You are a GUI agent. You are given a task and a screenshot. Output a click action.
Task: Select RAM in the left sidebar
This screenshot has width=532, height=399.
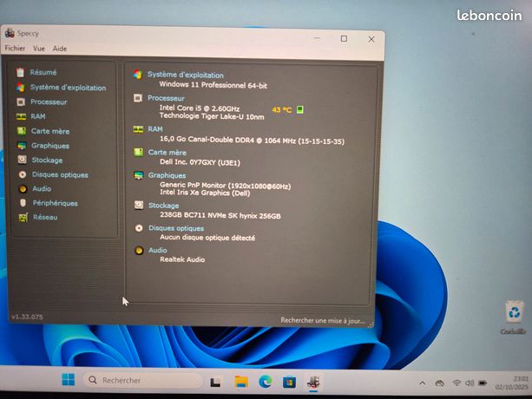click(x=38, y=116)
